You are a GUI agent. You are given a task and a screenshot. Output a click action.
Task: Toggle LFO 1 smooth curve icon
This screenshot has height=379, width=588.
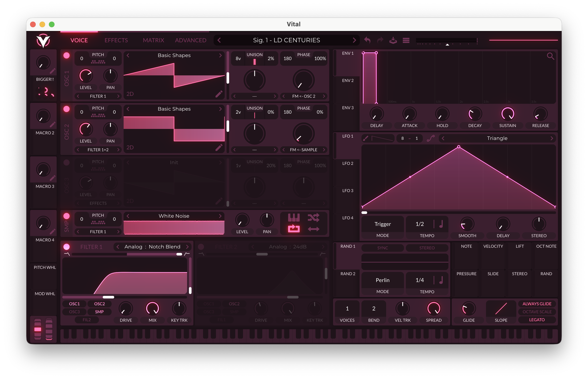click(x=431, y=138)
